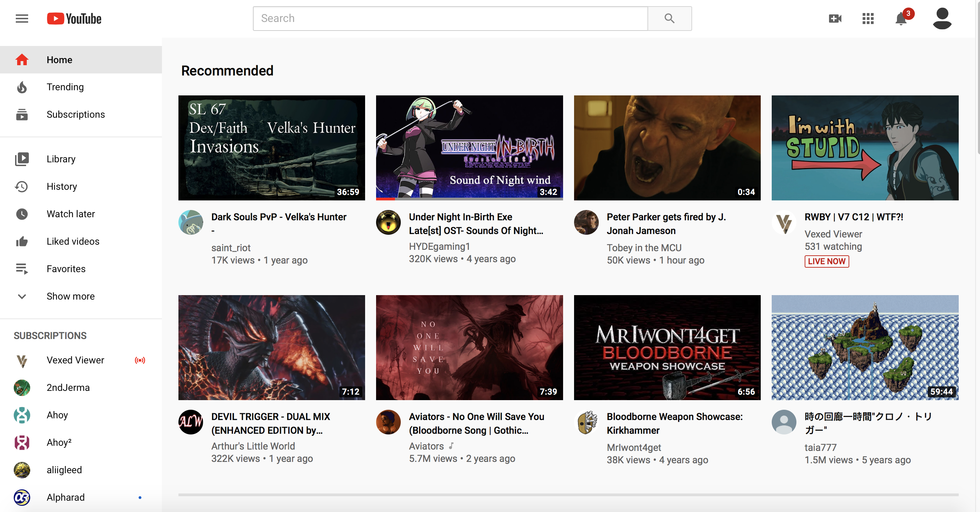
Task: Open RWBY V7 C12 WTF title
Action: point(854,217)
